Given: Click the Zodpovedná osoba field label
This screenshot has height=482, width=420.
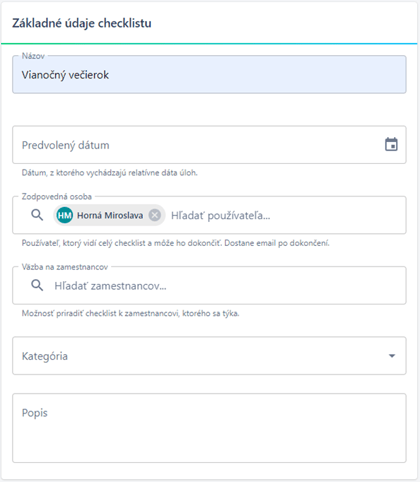Looking at the screenshot, I should click(x=57, y=197).
